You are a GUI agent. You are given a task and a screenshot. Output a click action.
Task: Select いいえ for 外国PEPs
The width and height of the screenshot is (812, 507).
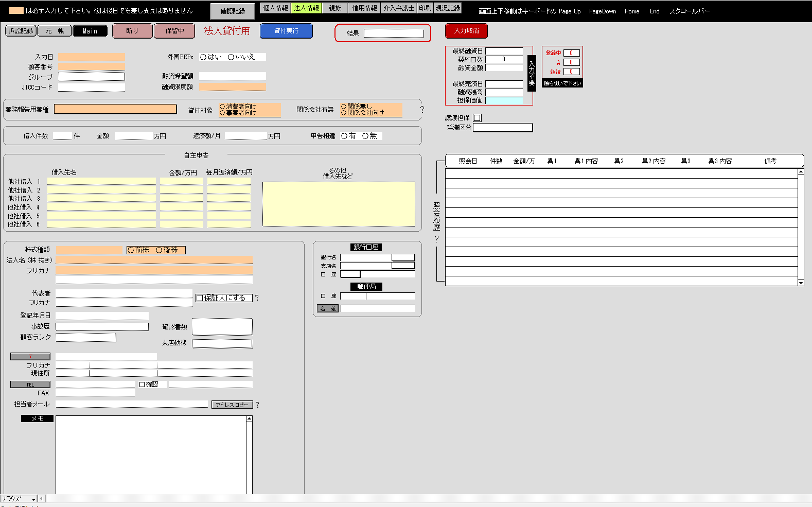[x=231, y=57]
